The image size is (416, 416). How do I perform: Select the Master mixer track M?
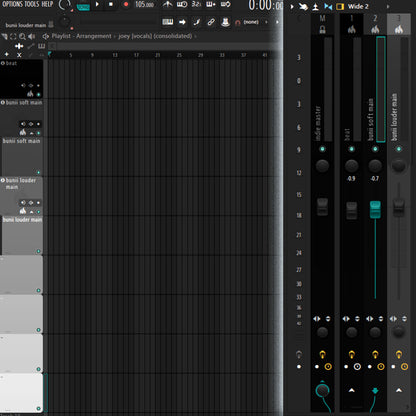click(x=322, y=18)
